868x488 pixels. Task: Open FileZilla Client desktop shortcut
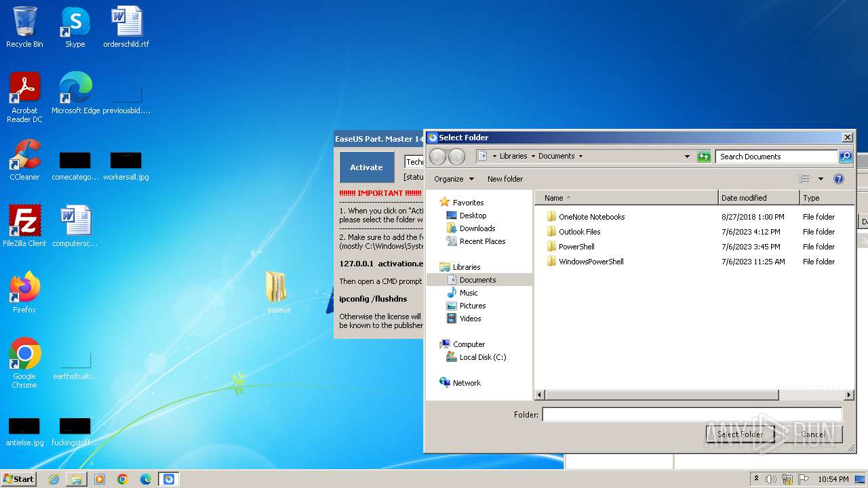point(24,226)
